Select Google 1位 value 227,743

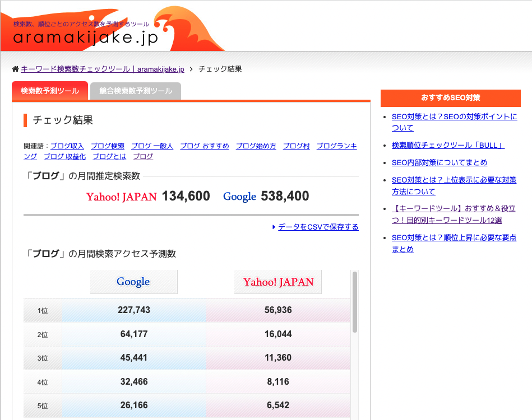coord(134,310)
